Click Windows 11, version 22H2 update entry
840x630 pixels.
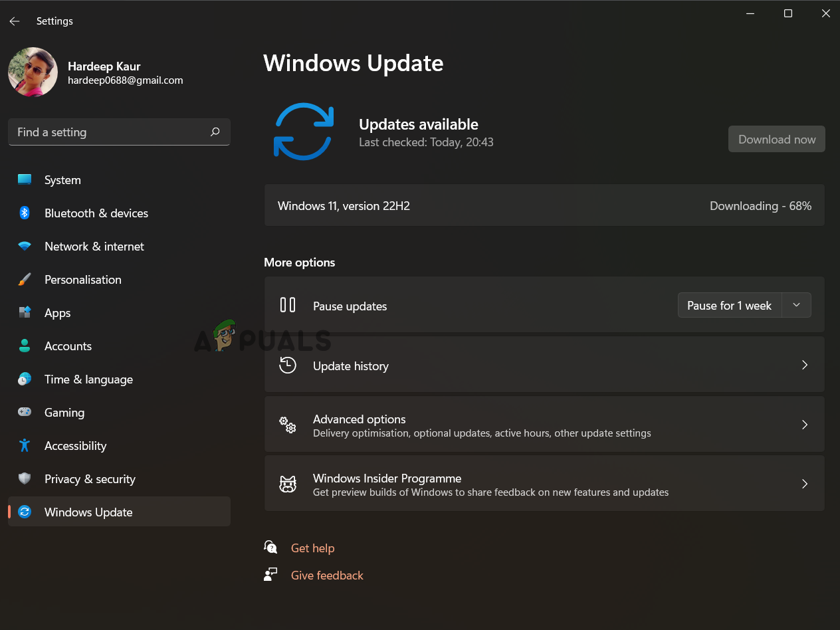tap(344, 206)
